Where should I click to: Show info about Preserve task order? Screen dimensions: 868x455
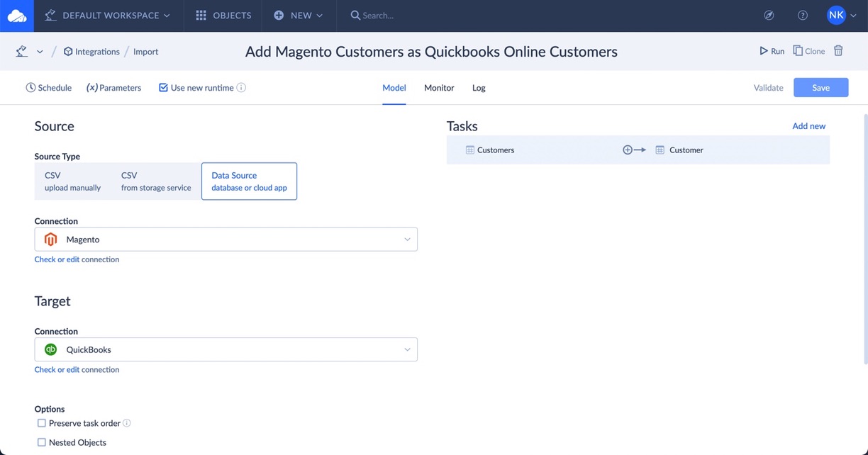tap(127, 423)
